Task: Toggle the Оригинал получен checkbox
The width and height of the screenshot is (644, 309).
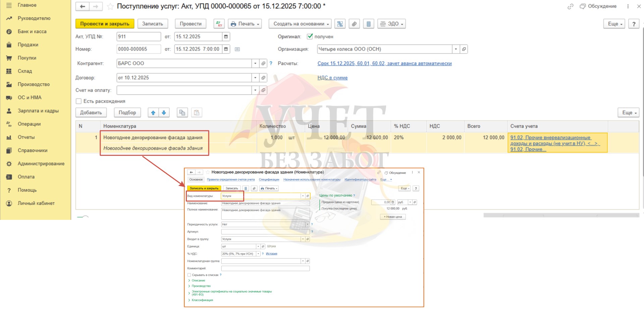Action: coord(310,37)
